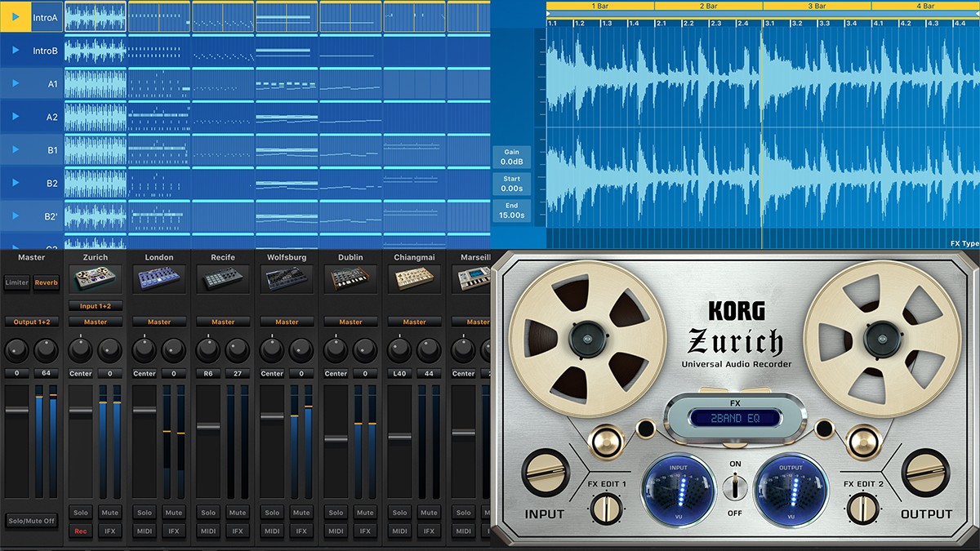Open the Dublin synth gadget icon
Image resolution: width=980 pixels, height=551 pixels.
(x=350, y=280)
